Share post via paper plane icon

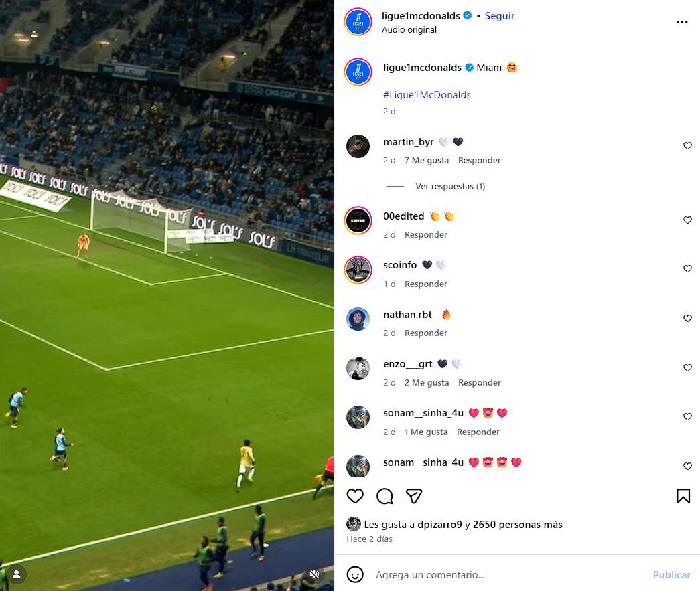click(414, 496)
